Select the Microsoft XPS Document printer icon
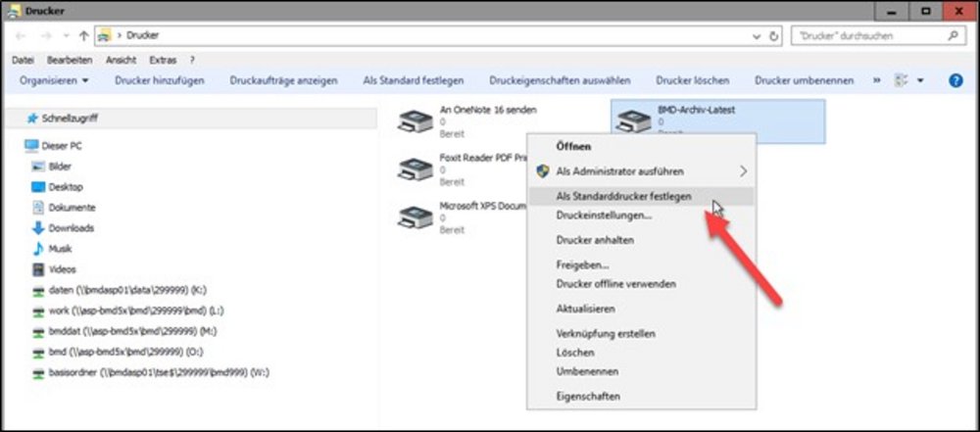Image resolution: width=980 pixels, height=432 pixels. coord(415,216)
